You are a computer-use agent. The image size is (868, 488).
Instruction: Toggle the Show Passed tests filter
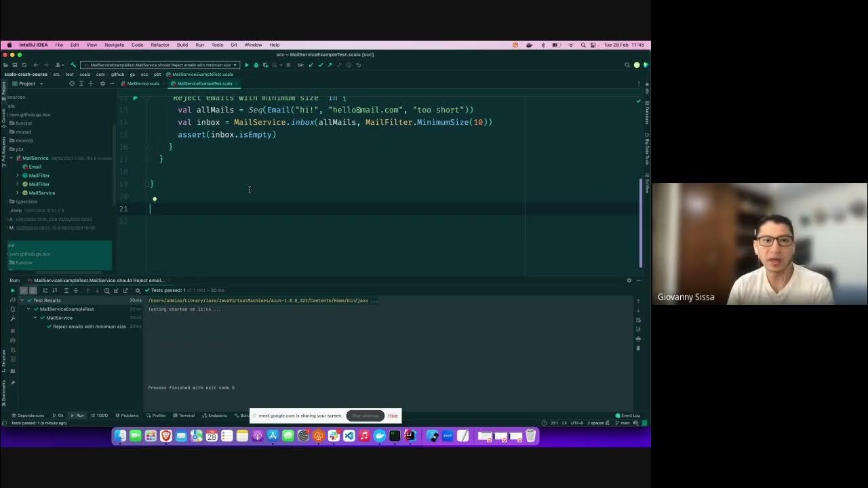coord(24,290)
